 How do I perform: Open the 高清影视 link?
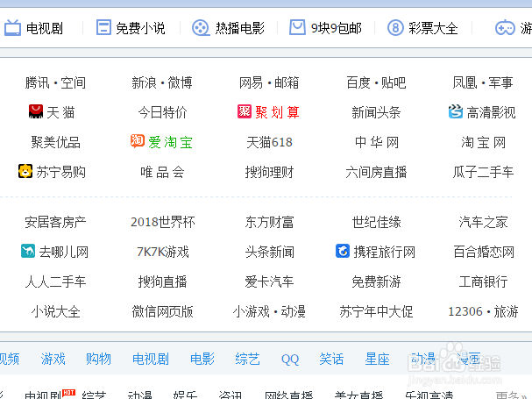point(491,112)
